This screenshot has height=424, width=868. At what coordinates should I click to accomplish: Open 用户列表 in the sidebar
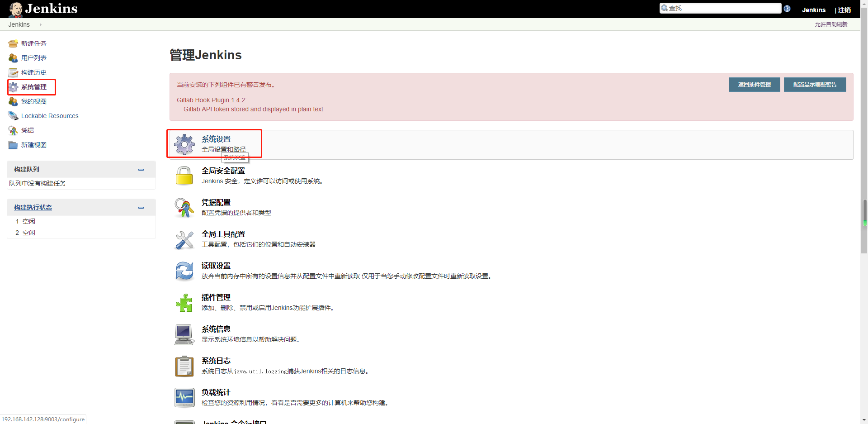click(x=34, y=58)
